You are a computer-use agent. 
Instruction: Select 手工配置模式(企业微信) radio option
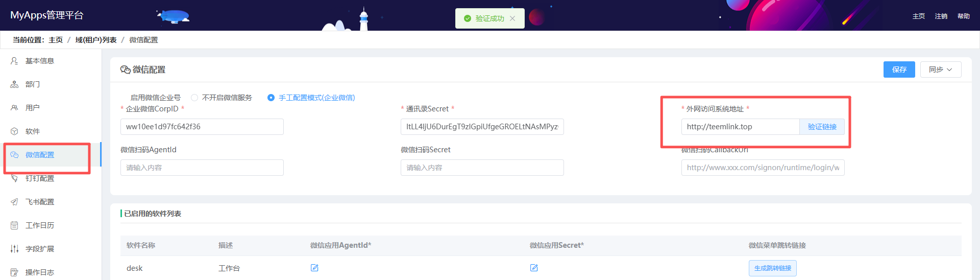click(x=271, y=98)
